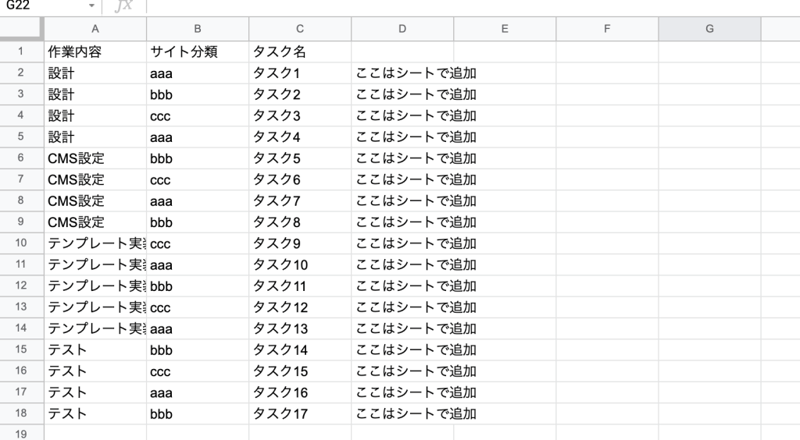Screen dimensions: 800x440
Task: Click the name box showing G22
Action: click(x=40, y=6)
